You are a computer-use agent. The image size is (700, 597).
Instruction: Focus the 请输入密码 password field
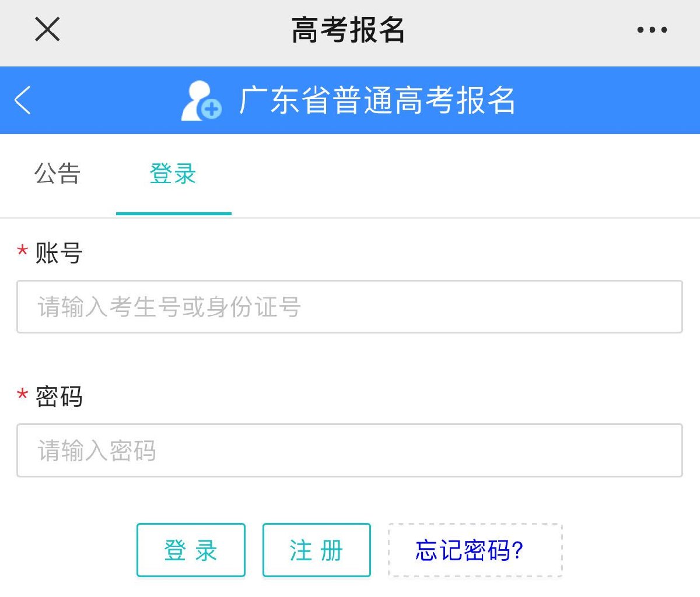coord(349,450)
